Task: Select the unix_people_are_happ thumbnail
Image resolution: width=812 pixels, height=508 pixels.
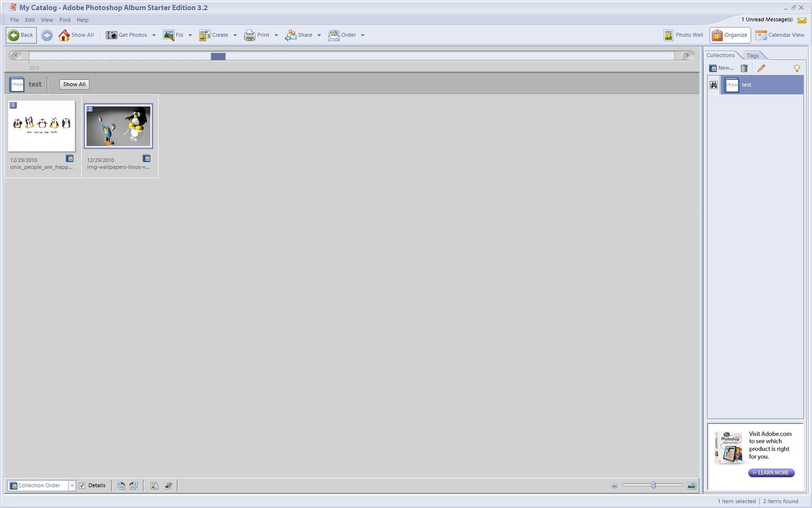Action: [42, 126]
